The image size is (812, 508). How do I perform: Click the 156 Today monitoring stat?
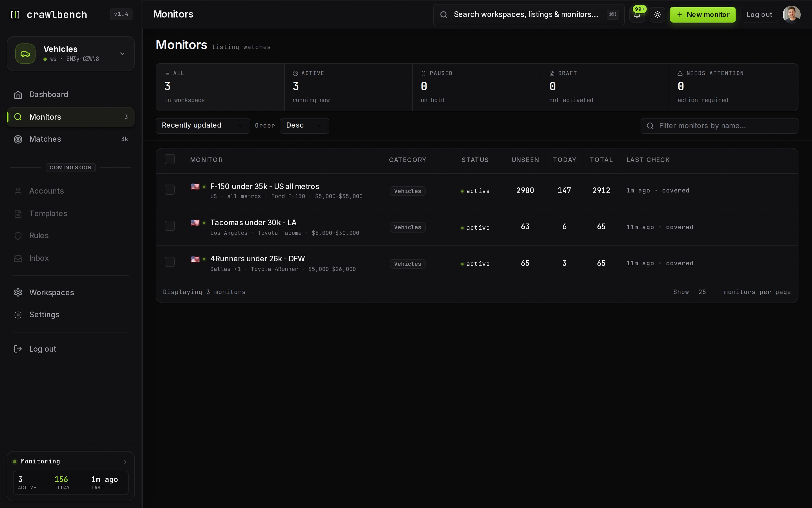coord(62,483)
